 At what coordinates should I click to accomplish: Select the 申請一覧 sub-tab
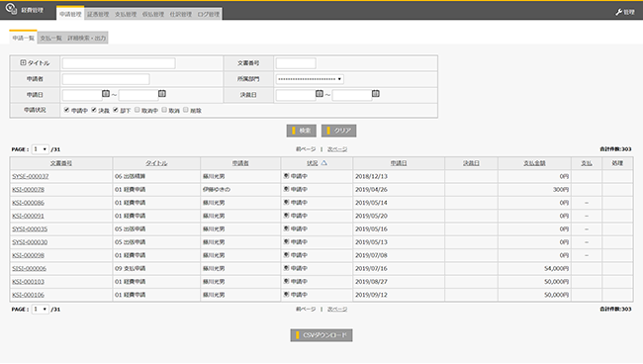(x=23, y=38)
